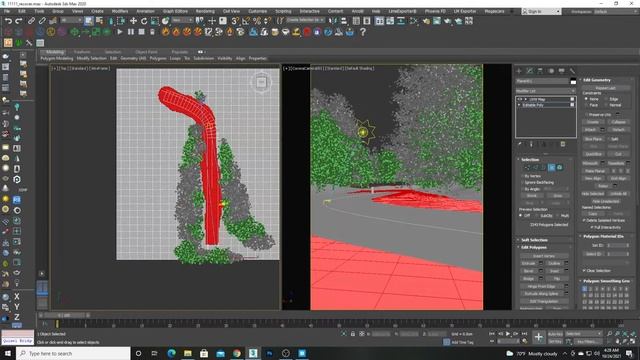Image resolution: width=640 pixels, height=360 pixels.
Task: Click the question mark help icon
Action: [x=363, y=32]
